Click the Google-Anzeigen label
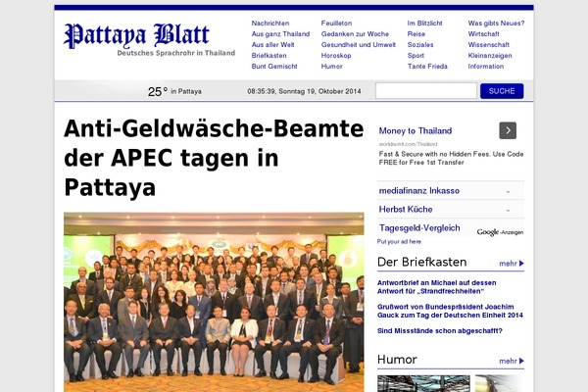Image resolution: width=588 pixels, height=392 pixels. point(500,232)
